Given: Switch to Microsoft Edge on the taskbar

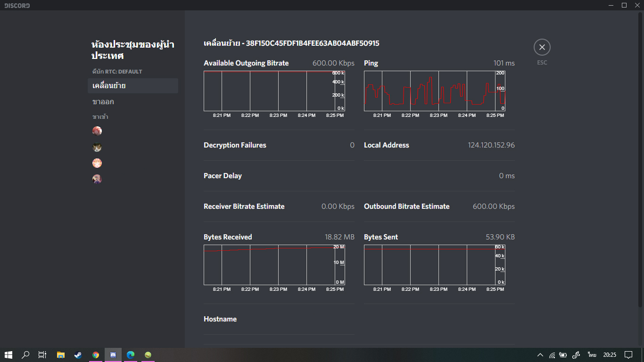Looking at the screenshot, I should [x=131, y=355].
